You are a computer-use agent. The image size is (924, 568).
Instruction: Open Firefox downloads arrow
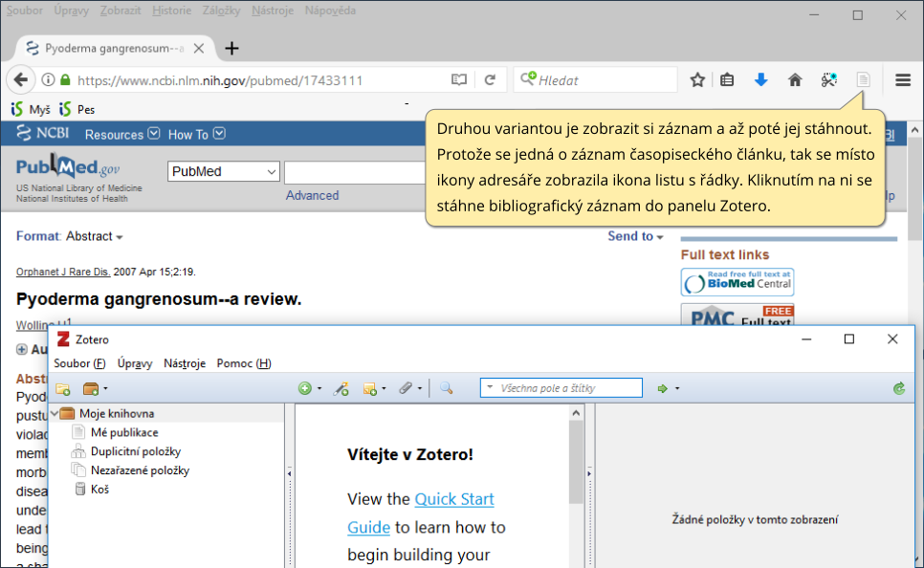(760, 79)
